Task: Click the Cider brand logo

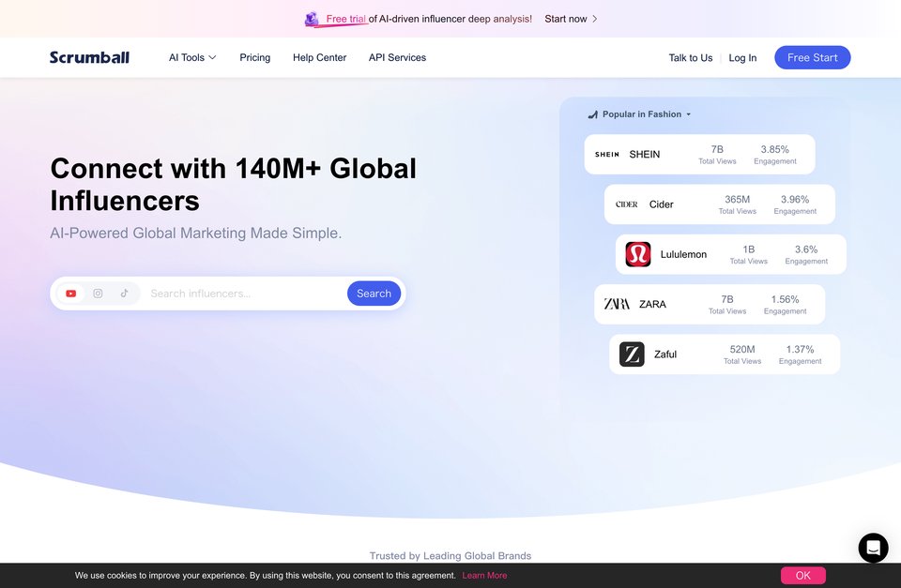Action: coord(626,204)
